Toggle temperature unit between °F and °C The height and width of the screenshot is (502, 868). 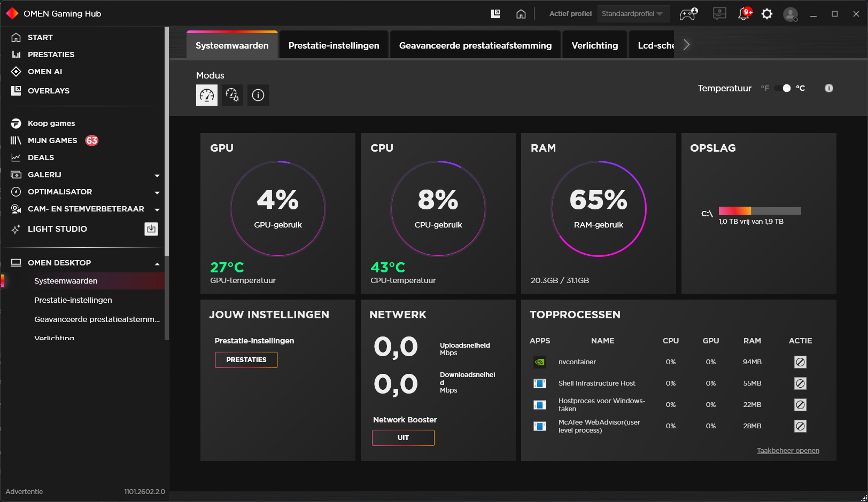click(783, 88)
